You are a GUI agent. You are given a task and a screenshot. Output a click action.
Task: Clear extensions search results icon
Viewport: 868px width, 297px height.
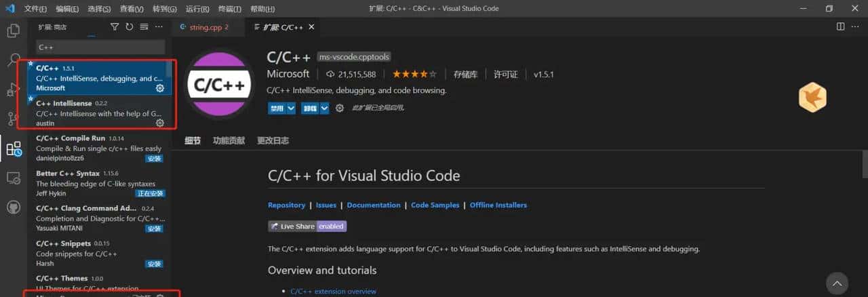click(x=144, y=27)
